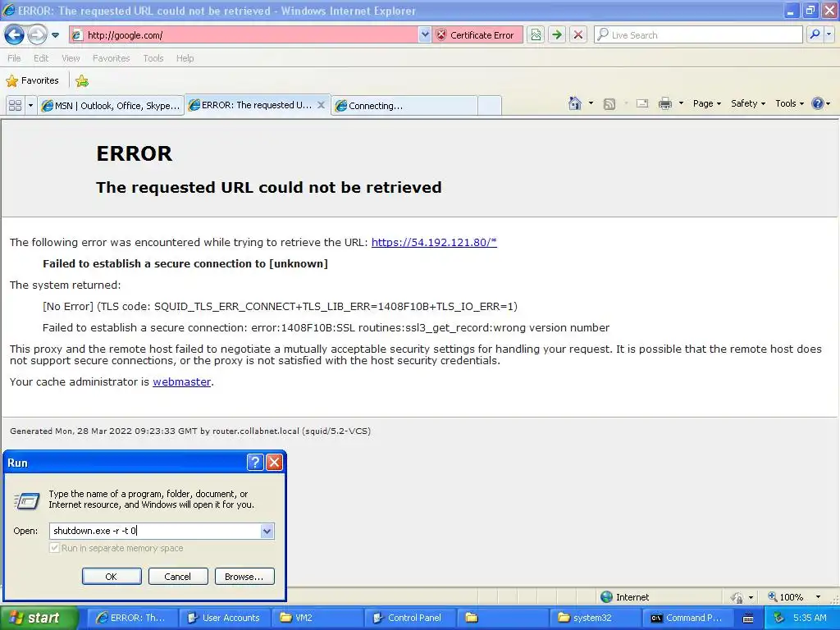This screenshot has height=630, width=840.
Task: Click the Protected Mode status icon
Action: click(x=737, y=597)
